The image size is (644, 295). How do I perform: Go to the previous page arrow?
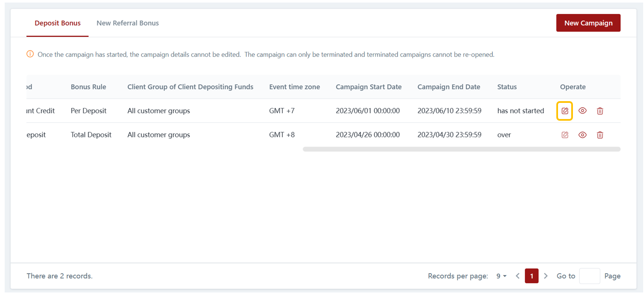point(518,276)
